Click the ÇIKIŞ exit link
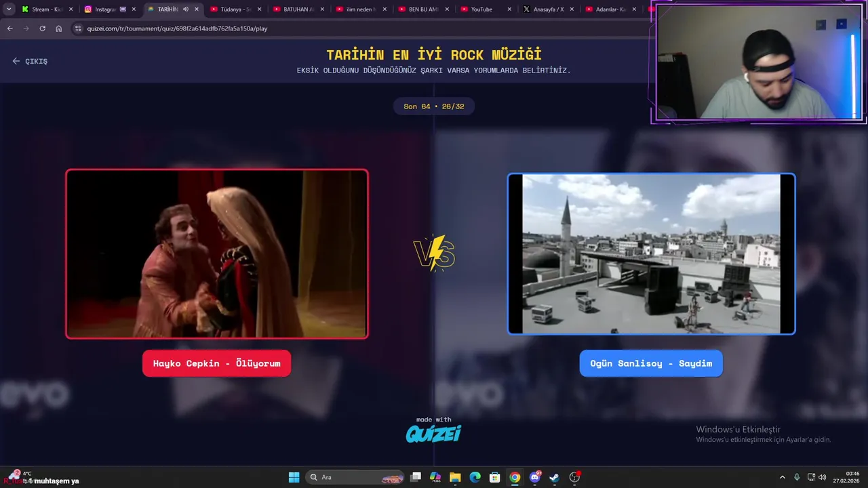The height and width of the screenshot is (488, 868). click(x=30, y=61)
